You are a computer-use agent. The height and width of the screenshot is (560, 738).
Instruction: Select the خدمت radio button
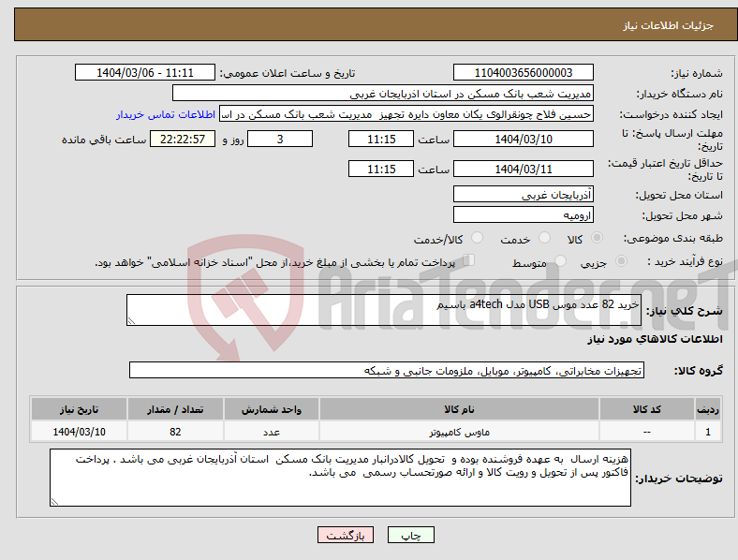point(544,238)
